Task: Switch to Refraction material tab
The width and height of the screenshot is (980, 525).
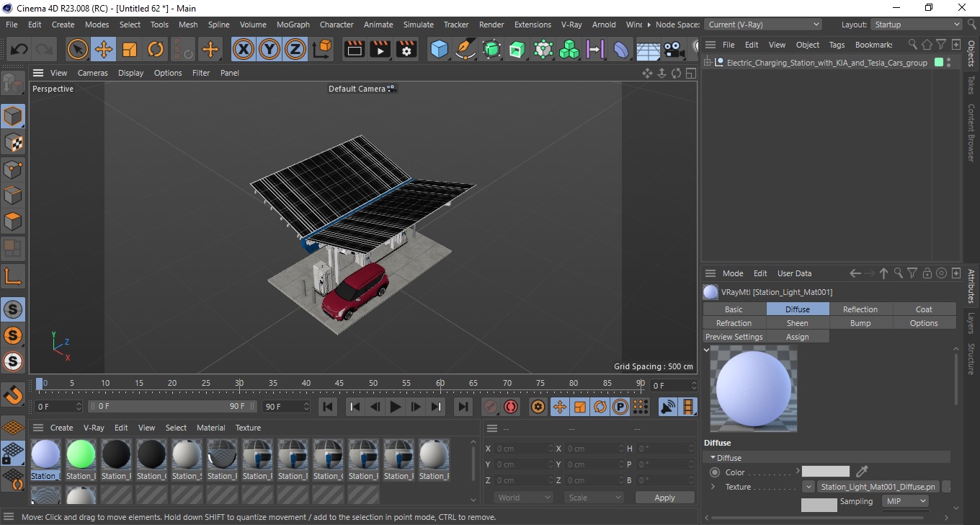Action: tap(734, 323)
